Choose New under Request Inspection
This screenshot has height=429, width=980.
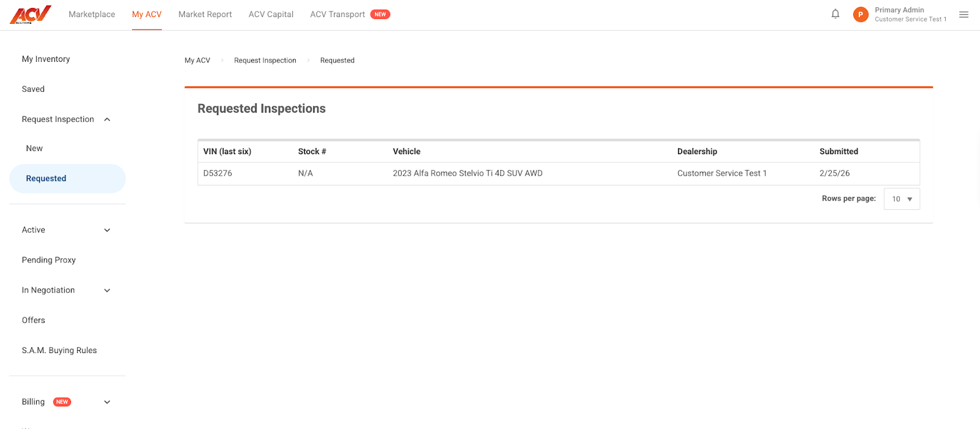click(34, 148)
